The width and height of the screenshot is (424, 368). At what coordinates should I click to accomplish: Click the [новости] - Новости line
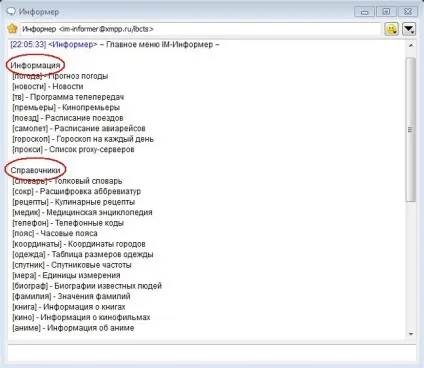(48, 86)
